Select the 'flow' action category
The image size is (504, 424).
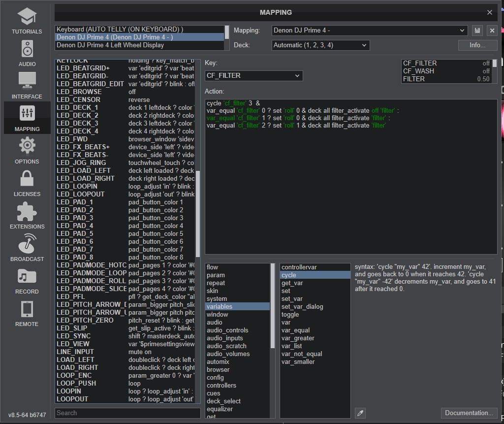(x=238, y=267)
